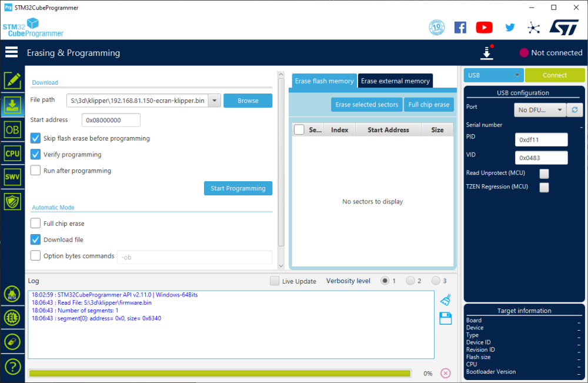The image size is (588, 383).
Task: Click Full chip erase button
Action: pyautogui.click(x=429, y=105)
